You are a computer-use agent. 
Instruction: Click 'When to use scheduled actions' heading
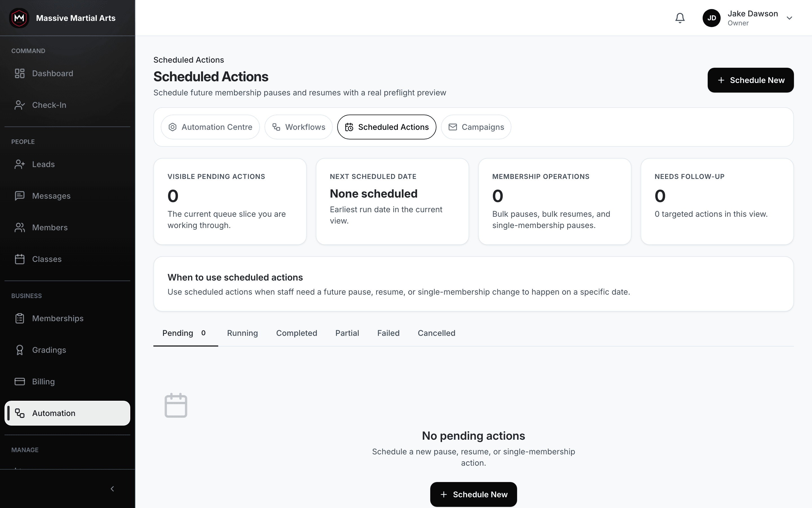pos(235,277)
